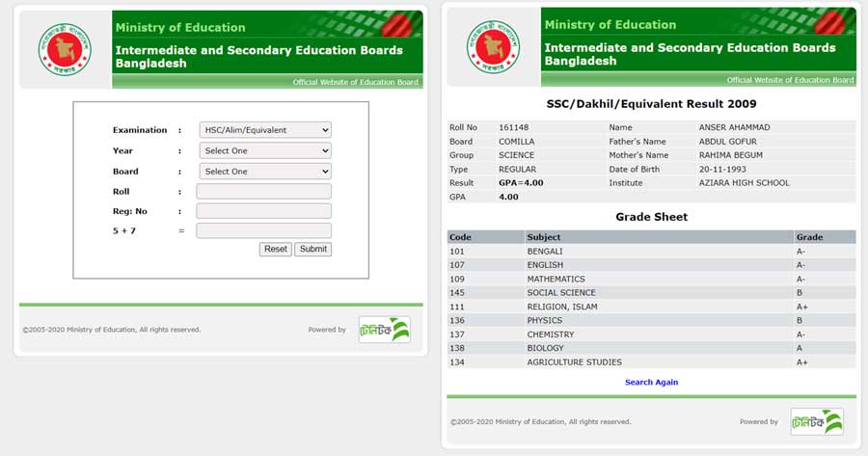Click the Reset button
The image size is (868, 456).
click(275, 249)
